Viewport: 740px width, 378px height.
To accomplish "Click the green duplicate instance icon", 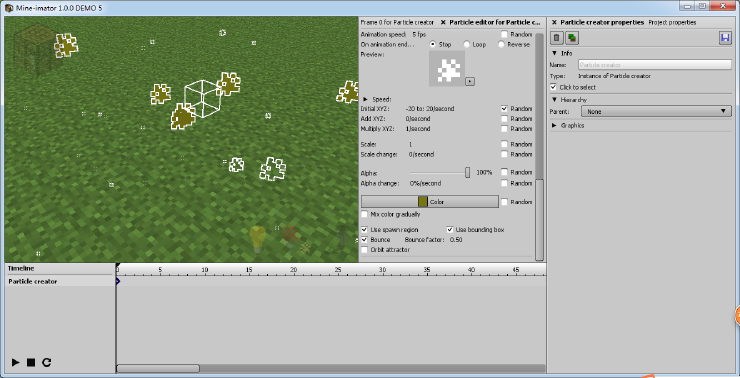I will (x=572, y=38).
